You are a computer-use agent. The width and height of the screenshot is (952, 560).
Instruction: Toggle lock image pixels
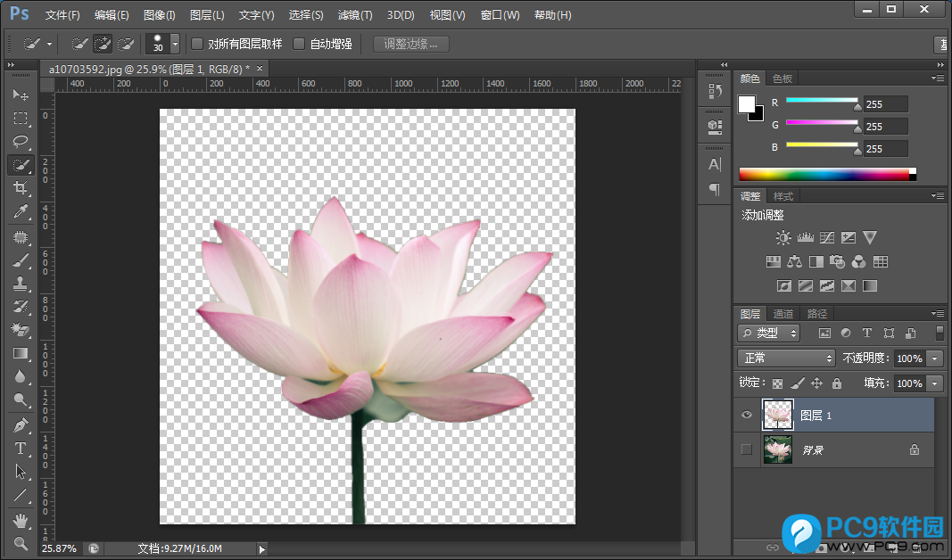(x=798, y=383)
